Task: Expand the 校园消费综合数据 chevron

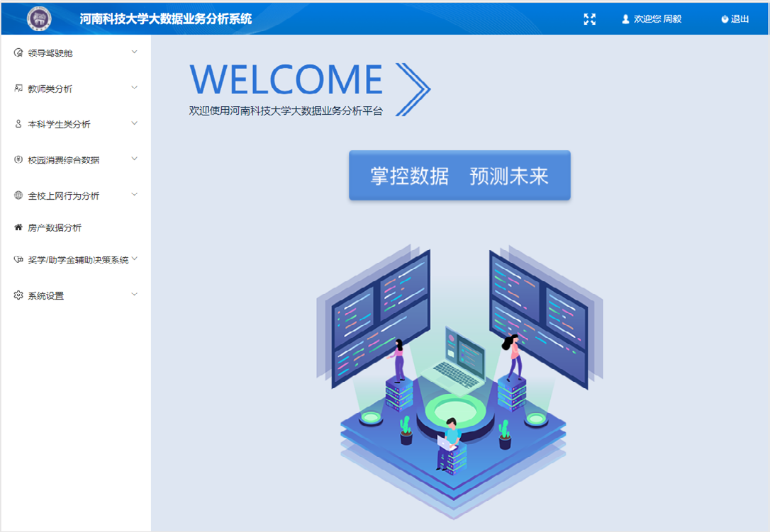Action: pos(134,159)
